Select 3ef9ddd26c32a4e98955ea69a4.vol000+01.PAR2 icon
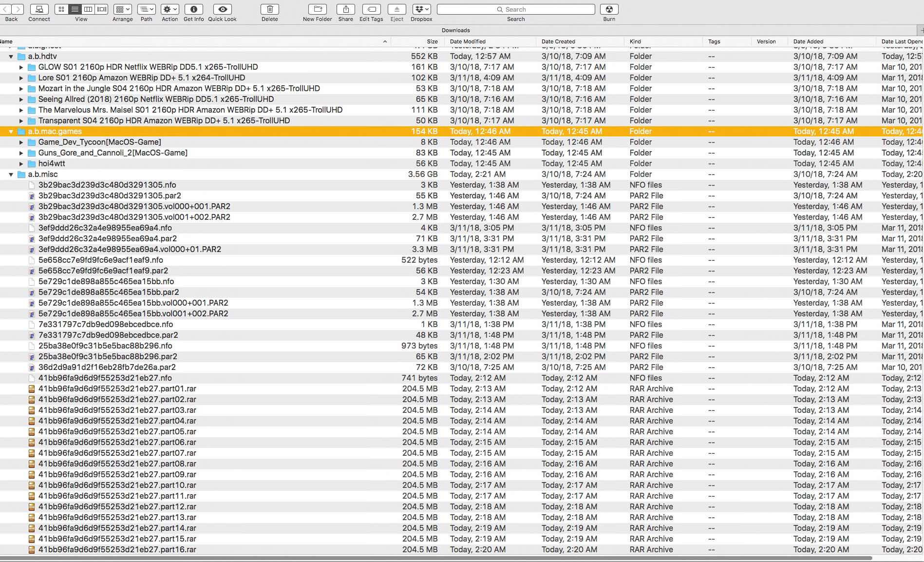The image size is (924, 562). [32, 250]
